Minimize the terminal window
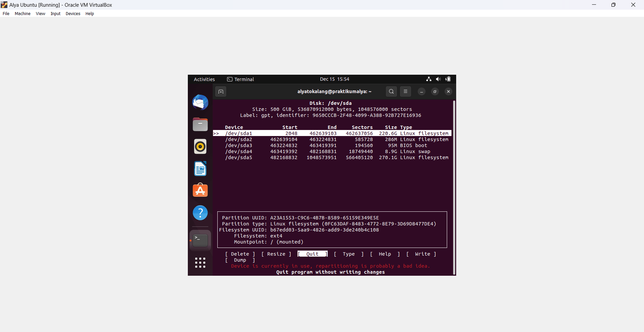This screenshot has height=332, width=644. [422, 91]
